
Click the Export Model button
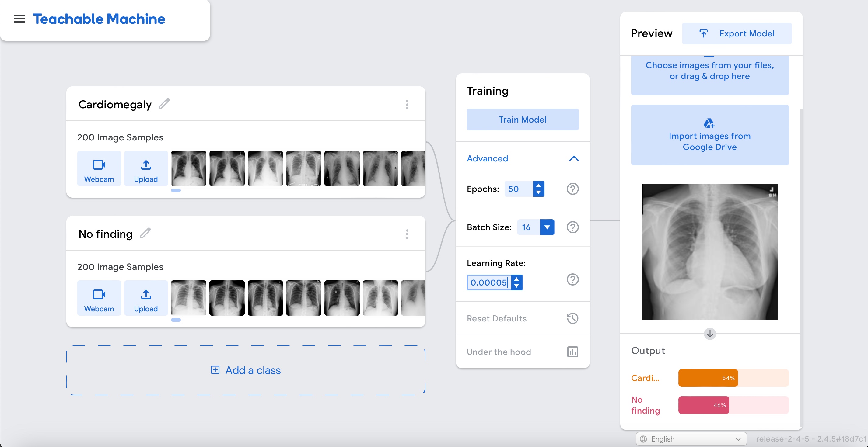pyautogui.click(x=737, y=33)
